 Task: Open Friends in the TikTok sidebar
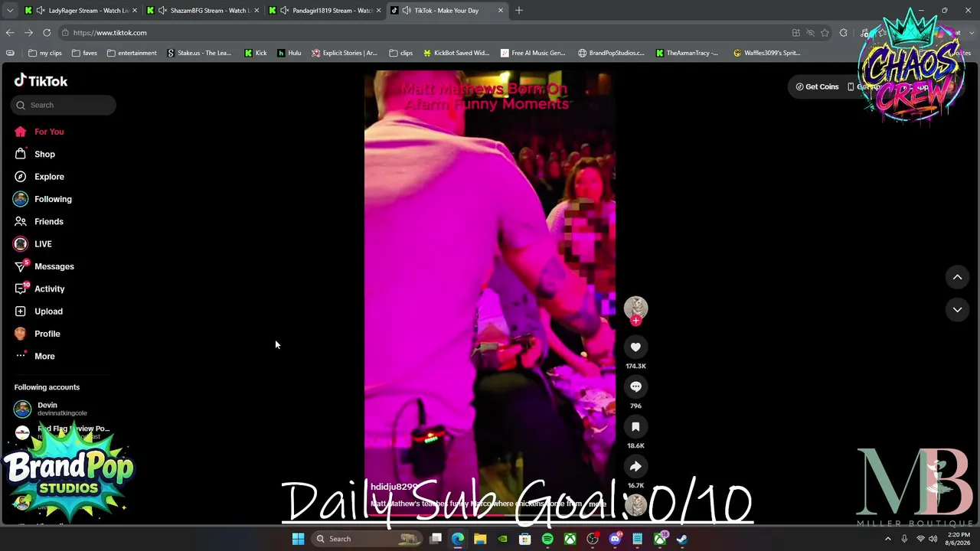[38, 221]
